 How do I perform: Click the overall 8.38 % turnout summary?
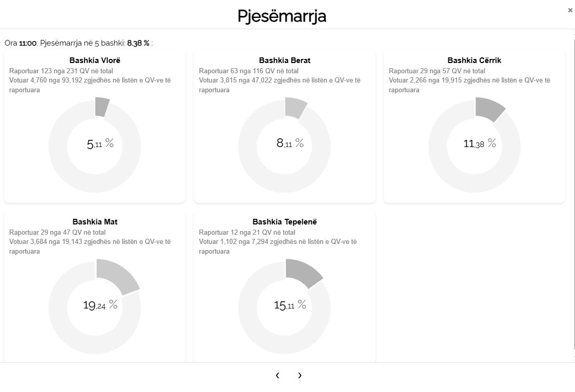coord(138,43)
